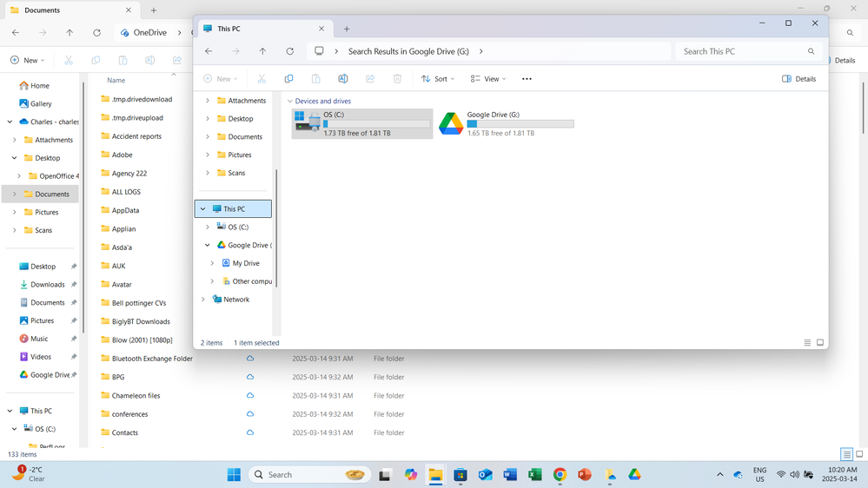Open Music quick access item
Screen dimensions: 868x488
[x=34, y=339]
